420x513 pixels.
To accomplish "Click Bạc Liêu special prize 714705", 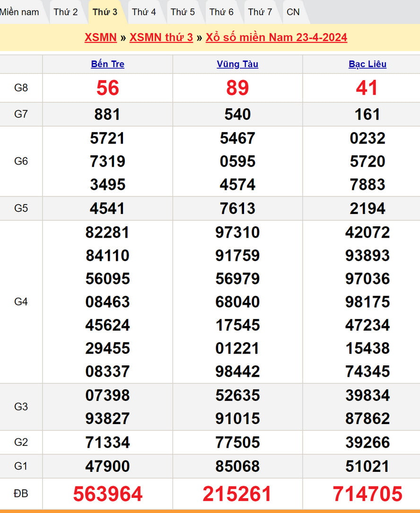I will [x=367, y=494].
